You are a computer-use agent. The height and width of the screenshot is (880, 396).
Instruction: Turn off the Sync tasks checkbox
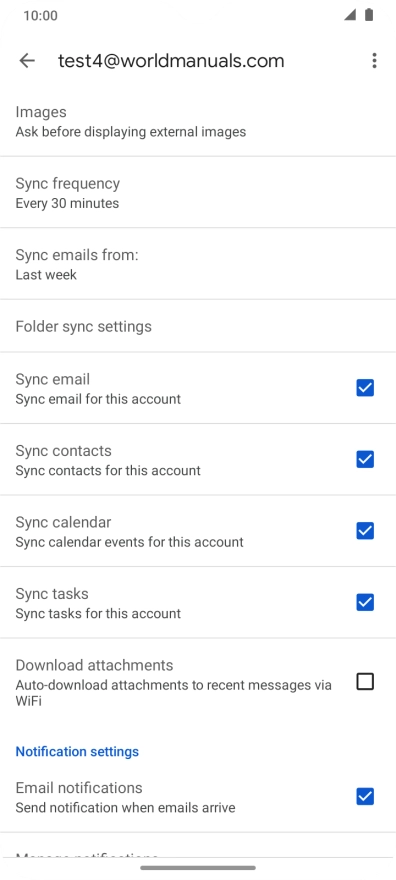[x=365, y=602]
